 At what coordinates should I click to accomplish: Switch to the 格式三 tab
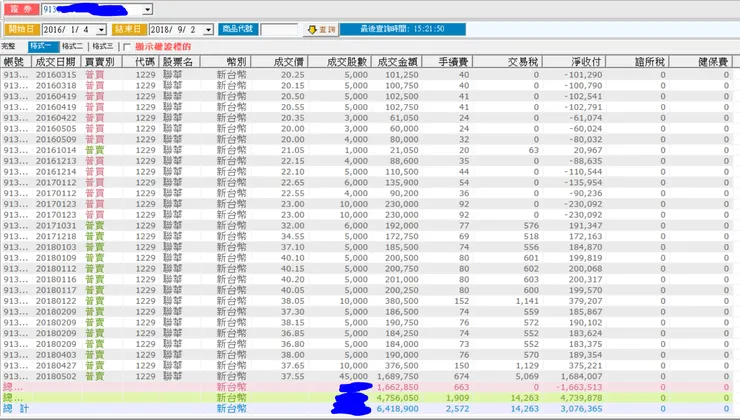coord(103,46)
